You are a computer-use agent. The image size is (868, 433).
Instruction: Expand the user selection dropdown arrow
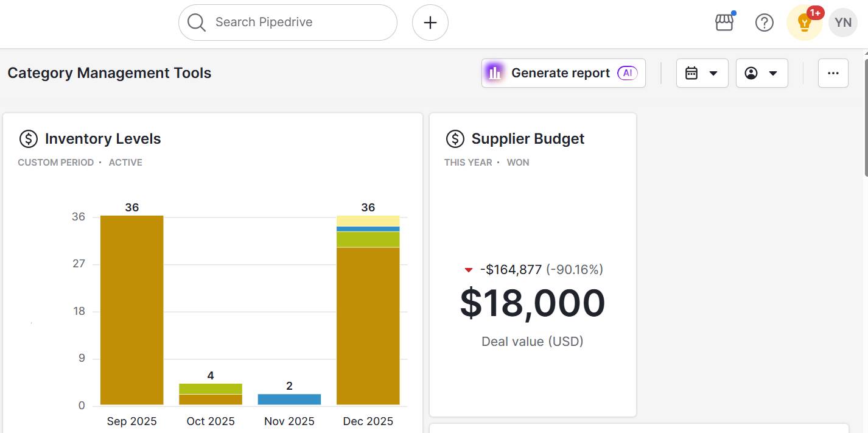tap(772, 72)
